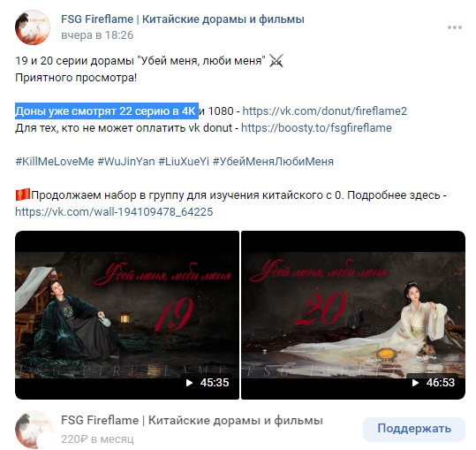Screen dimensions: 476x450
Task: Click the Chinese flag emoji icon
Action: [x=23, y=194]
